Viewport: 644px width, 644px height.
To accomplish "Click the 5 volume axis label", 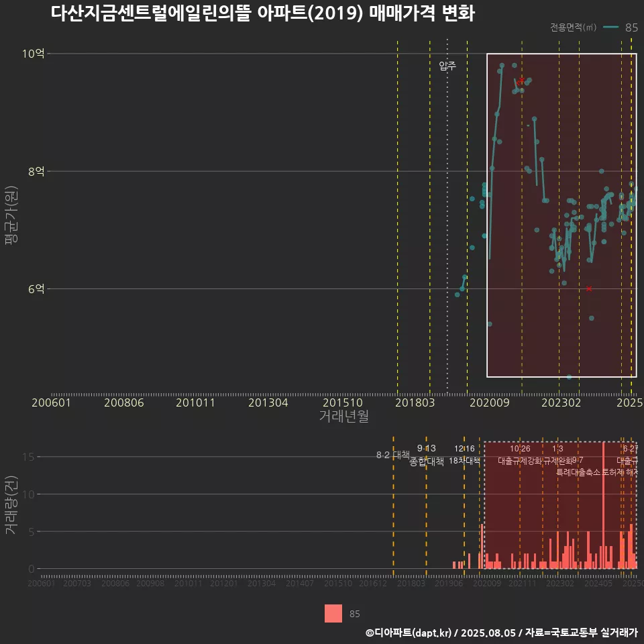I will (32, 531).
